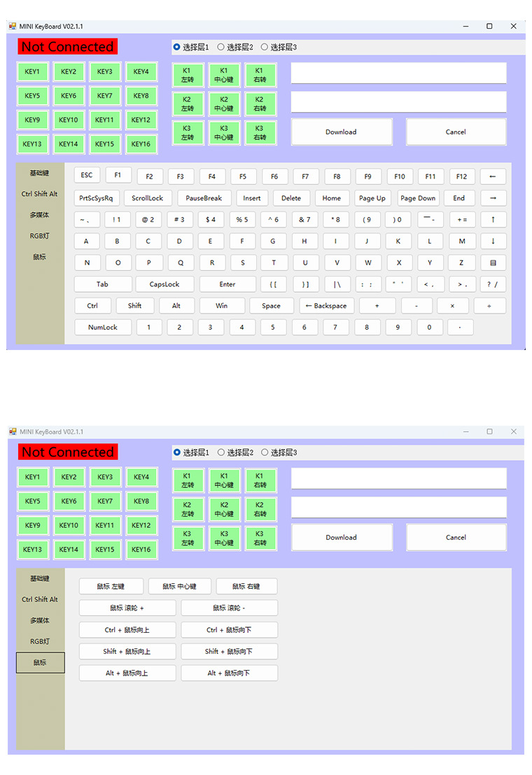
Task: Open Ctrl Shift Alt tab in keyboard-layout window
Action: pos(40,194)
